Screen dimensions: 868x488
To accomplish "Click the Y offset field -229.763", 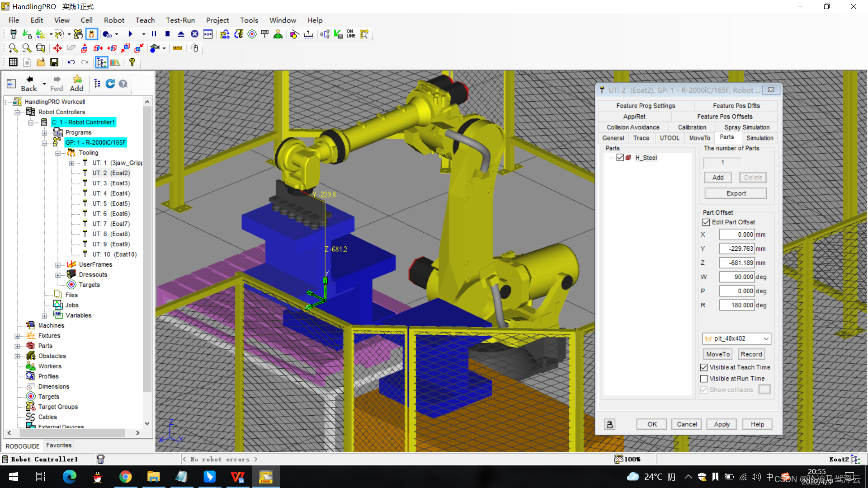I will 737,249.
